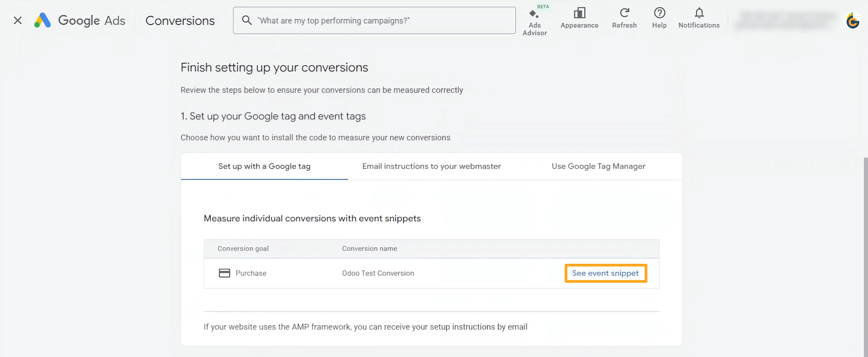Click the Finish setting up your conversions heading
Image resolution: width=868 pixels, height=357 pixels.
point(274,67)
